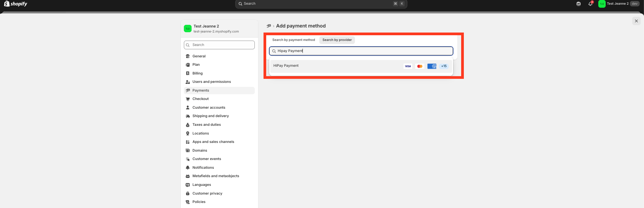Click the Apps and sales channels icon
The image size is (644, 208).
[x=188, y=142]
